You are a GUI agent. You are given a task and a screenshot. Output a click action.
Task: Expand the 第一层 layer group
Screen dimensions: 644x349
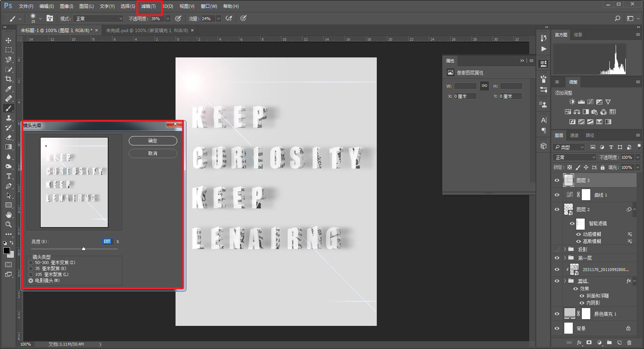coord(565,258)
